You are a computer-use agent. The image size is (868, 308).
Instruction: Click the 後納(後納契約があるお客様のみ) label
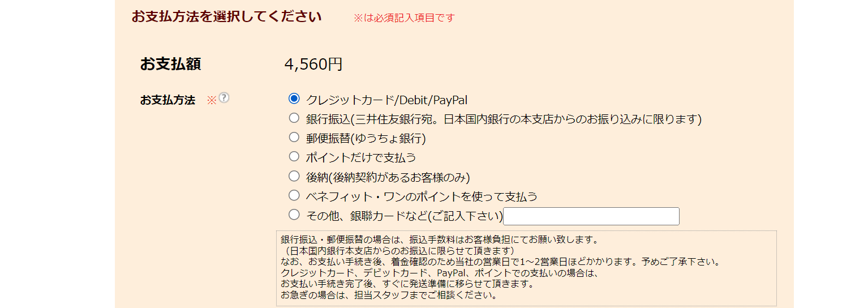point(388,177)
